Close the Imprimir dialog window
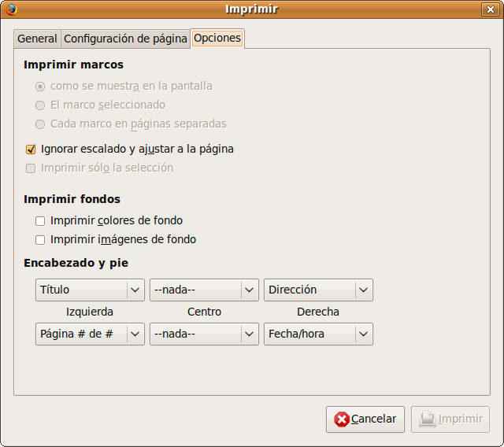 488,9
